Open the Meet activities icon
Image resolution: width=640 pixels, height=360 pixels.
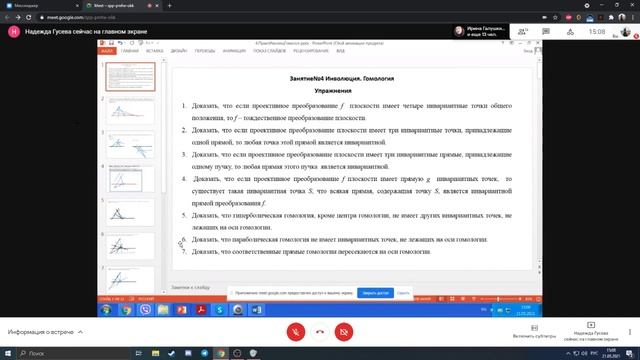click(x=570, y=31)
